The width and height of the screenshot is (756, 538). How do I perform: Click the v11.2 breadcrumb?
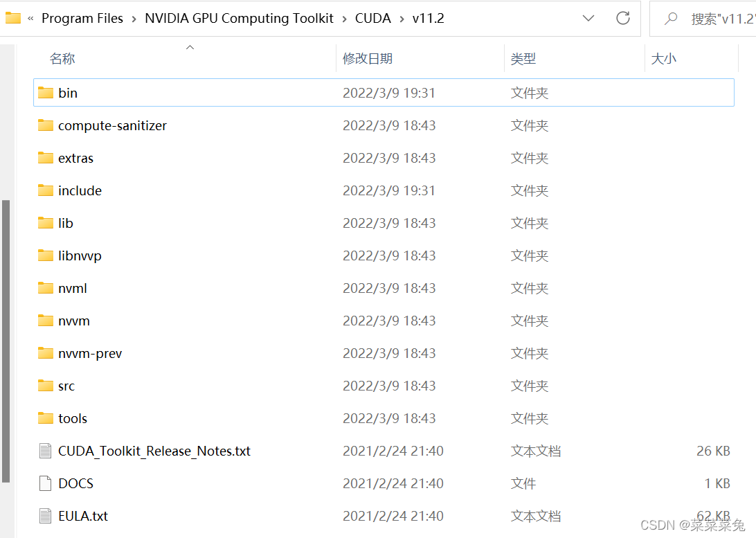(428, 18)
